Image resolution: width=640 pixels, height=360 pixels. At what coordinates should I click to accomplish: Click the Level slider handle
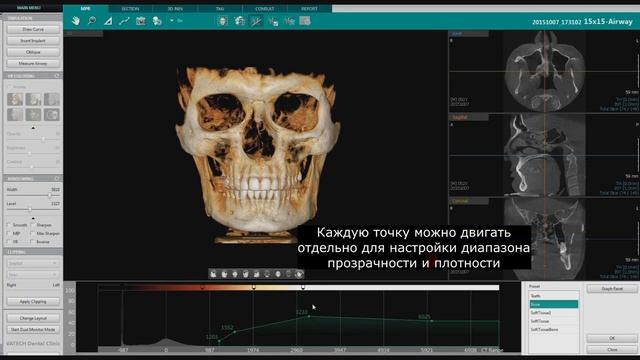[30, 209]
